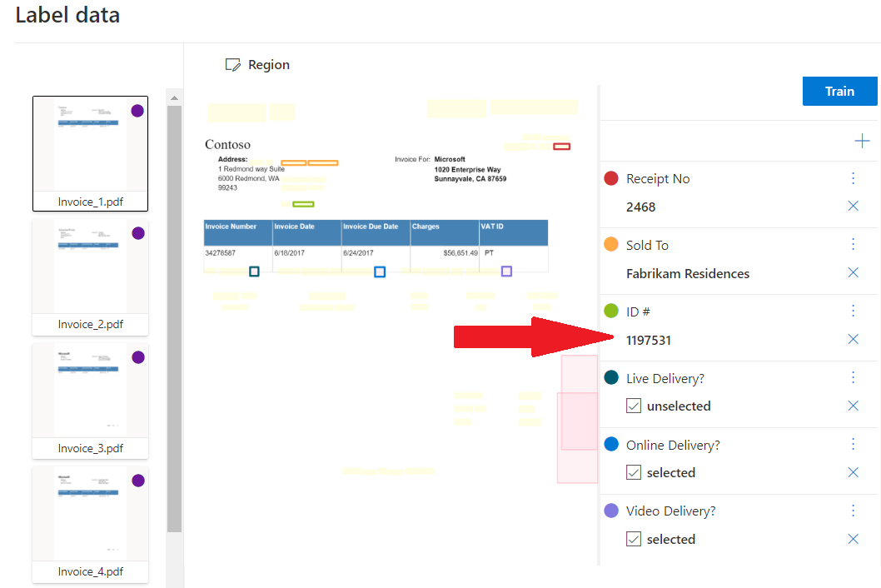Toggle the Online Delivery? selected checkbox
Image resolution: width=881 pixels, height=588 pixels.
click(634, 472)
